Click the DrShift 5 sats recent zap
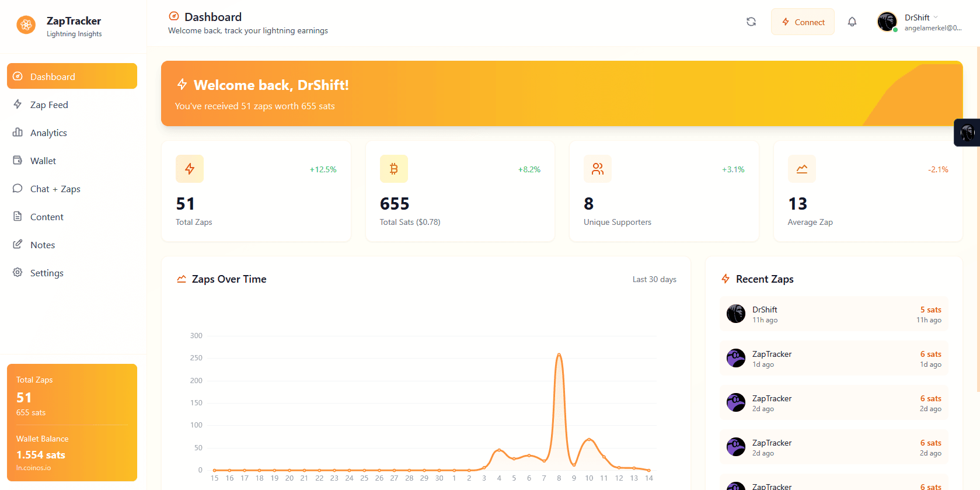Image resolution: width=980 pixels, height=490 pixels. tap(833, 314)
